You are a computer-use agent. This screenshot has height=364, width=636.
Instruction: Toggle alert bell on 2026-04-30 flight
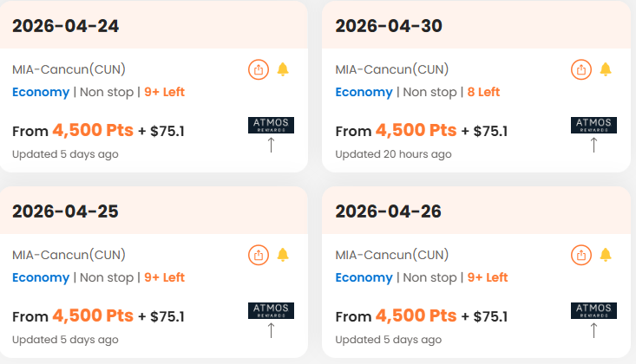point(606,69)
